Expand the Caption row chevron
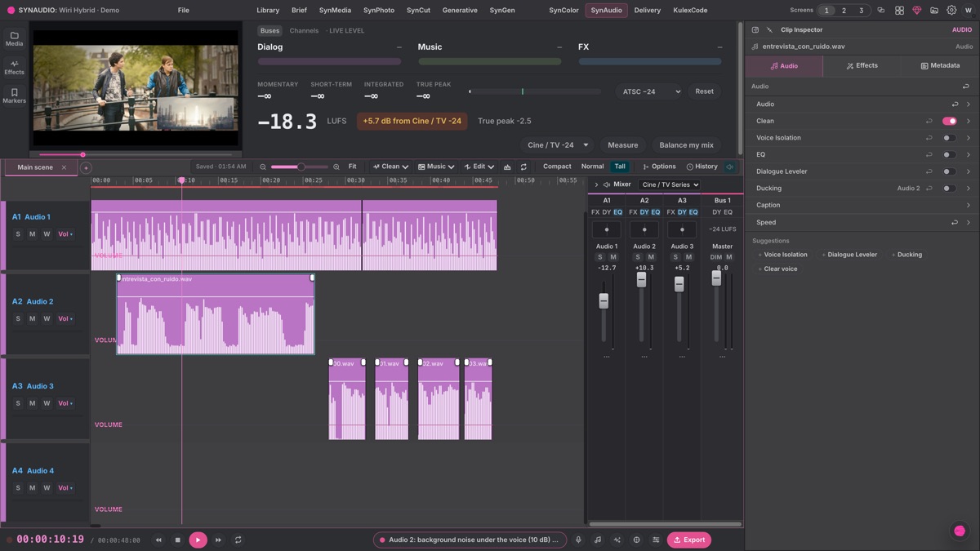Image resolution: width=980 pixels, height=551 pixels. (x=969, y=205)
